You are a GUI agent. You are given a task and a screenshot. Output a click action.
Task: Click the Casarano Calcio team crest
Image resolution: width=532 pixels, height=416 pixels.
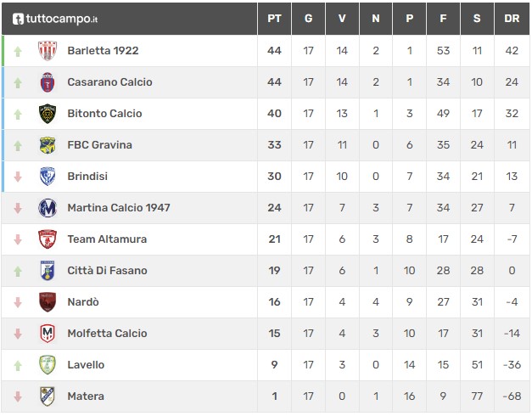[48, 82]
